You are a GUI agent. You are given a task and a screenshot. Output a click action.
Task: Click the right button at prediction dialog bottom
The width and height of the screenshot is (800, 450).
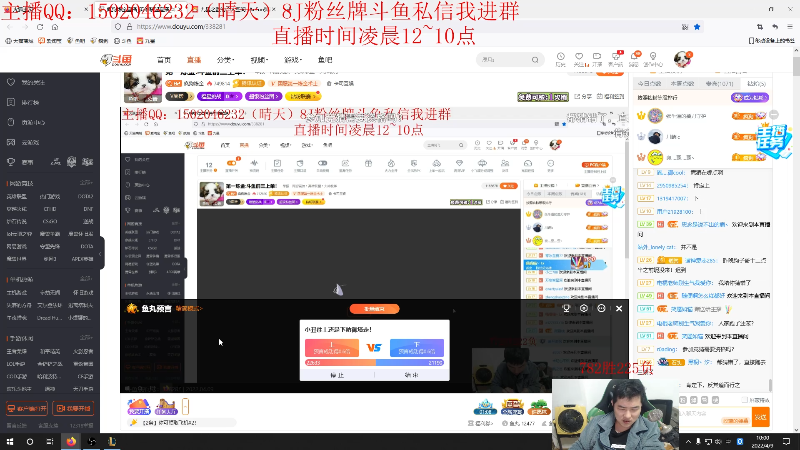[411, 375]
